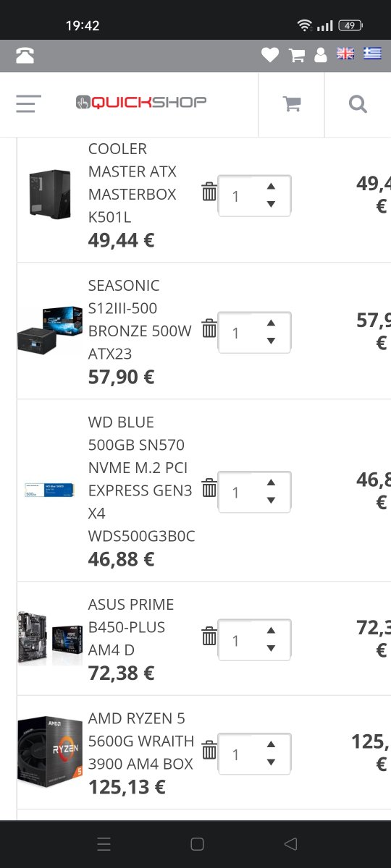Open account via user icon

[x=321, y=55]
